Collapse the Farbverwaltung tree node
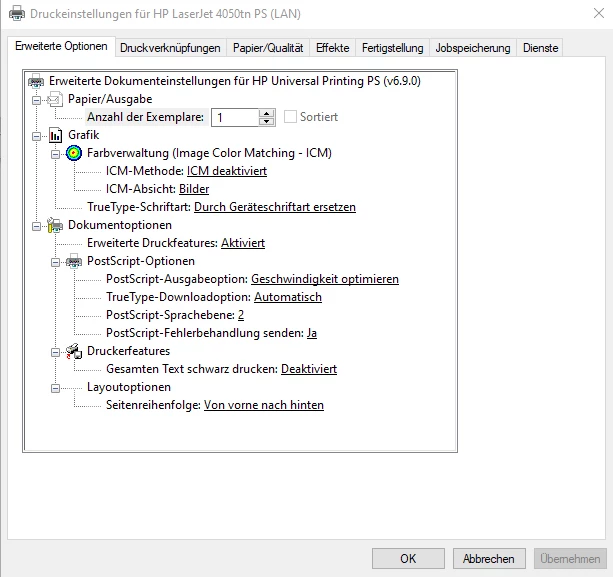Image resolution: width=613 pixels, height=577 pixels. (x=56, y=154)
